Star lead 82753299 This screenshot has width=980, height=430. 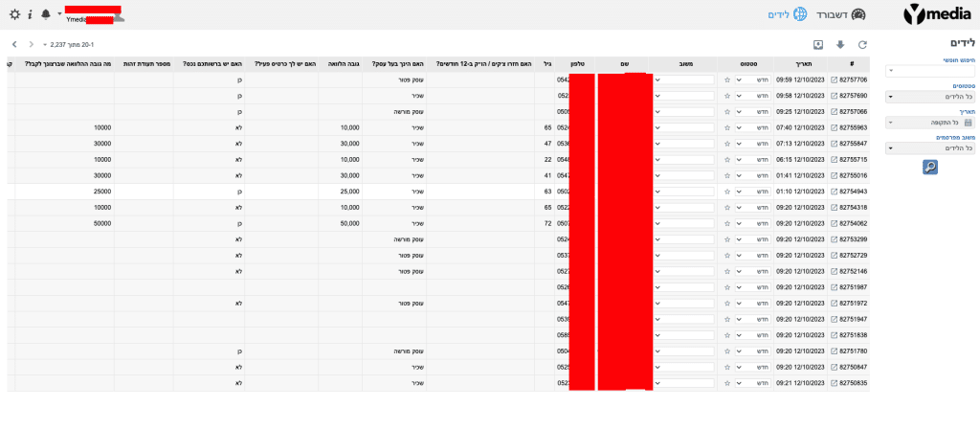click(x=727, y=239)
